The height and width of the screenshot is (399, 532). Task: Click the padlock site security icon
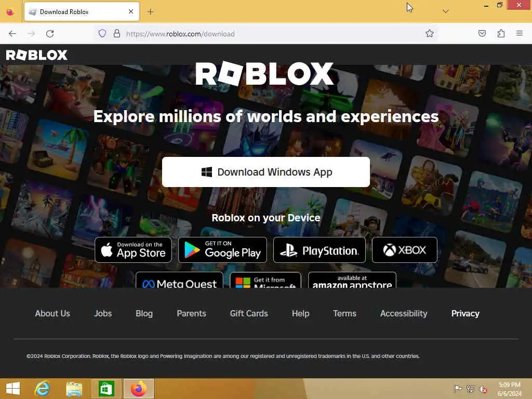(117, 33)
